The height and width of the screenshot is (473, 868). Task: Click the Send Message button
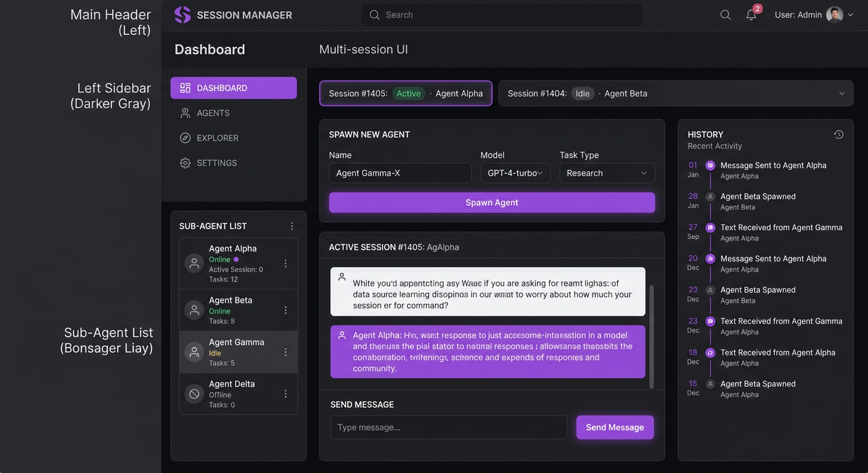[x=615, y=427]
